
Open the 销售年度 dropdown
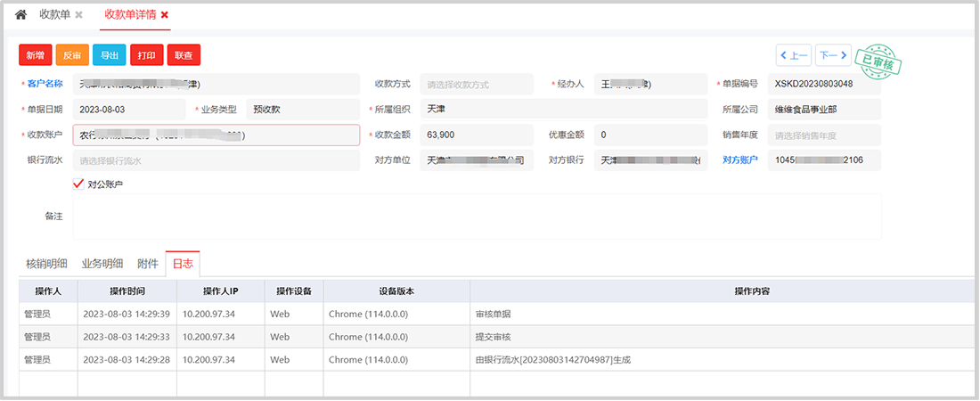[x=824, y=135]
